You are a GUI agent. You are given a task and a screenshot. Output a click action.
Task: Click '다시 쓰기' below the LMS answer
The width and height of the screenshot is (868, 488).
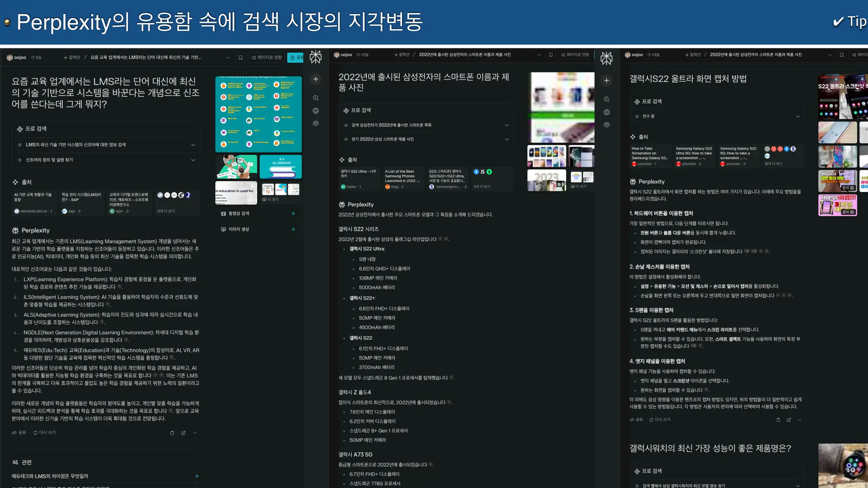coord(45,433)
